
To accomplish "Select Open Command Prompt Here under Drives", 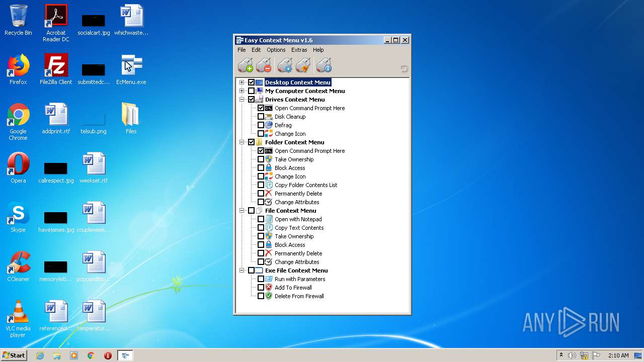I will [309, 108].
